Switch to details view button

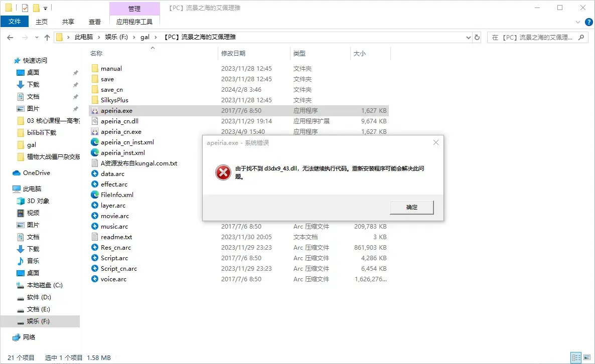click(x=576, y=357)
